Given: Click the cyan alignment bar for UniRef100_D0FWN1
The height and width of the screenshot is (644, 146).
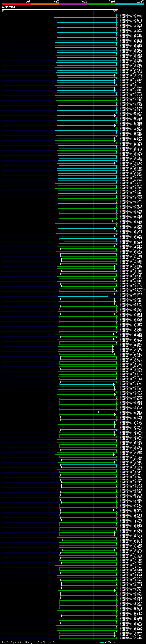Looking at the screenshot, I should 89,271.
